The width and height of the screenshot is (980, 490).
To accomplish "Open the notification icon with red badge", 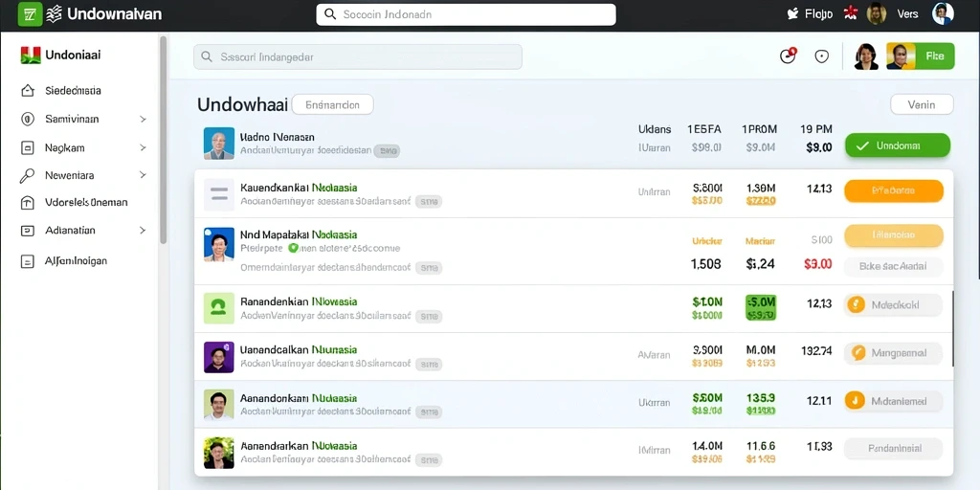I will (789, 56).
